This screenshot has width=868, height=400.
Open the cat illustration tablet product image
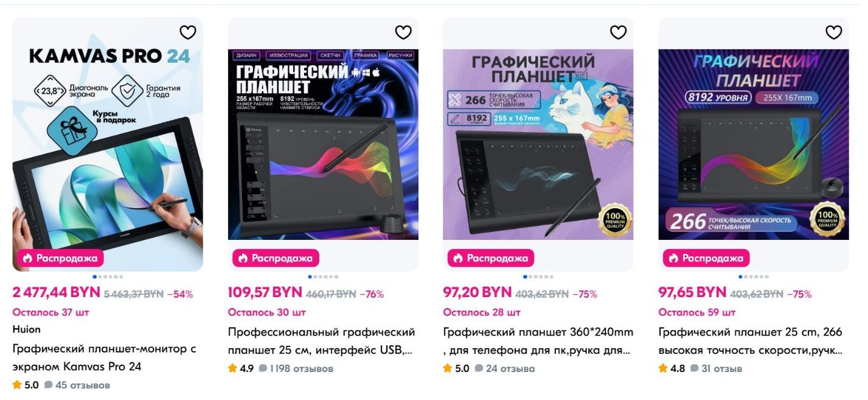click(538, 144)
